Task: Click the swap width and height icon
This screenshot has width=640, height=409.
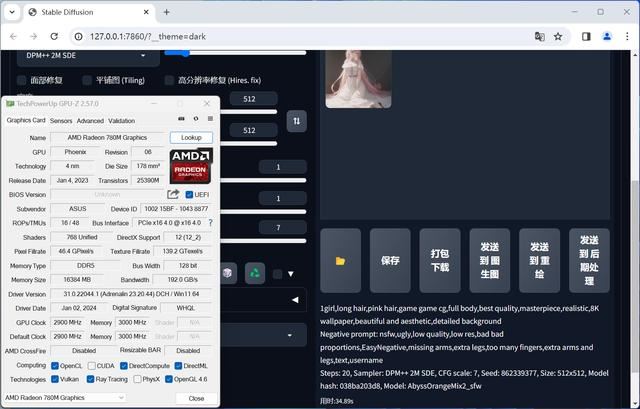Action: pos(296,120)
